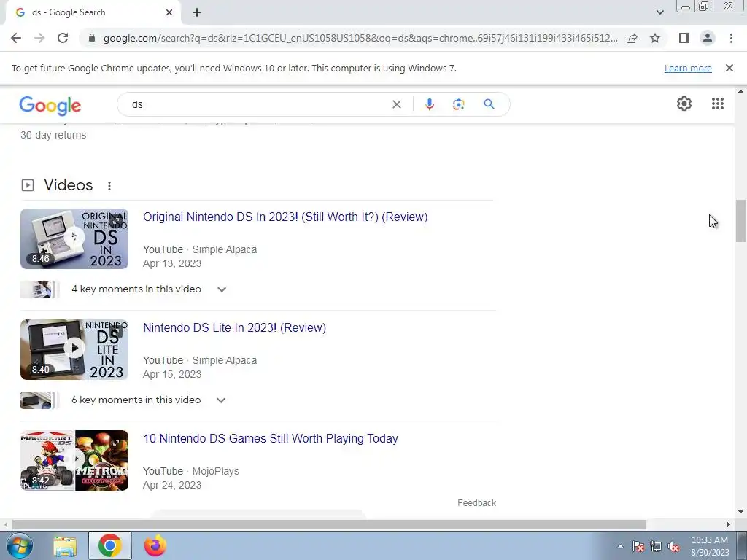Start a voice search with the microphone

coord(429,104)
